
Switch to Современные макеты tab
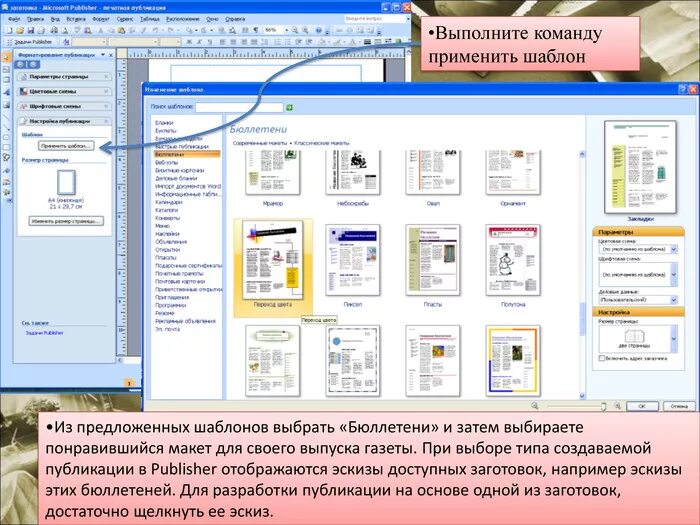260,143
